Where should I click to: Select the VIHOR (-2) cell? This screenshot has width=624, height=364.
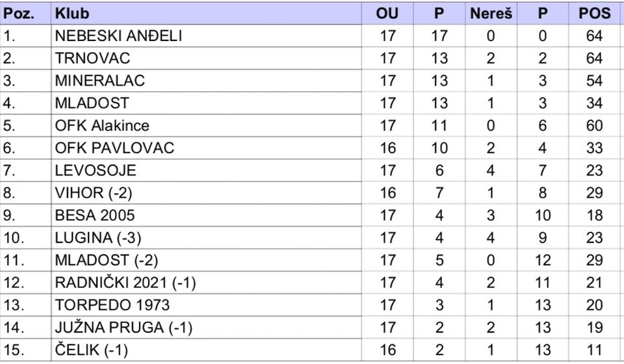coord(206,193)
